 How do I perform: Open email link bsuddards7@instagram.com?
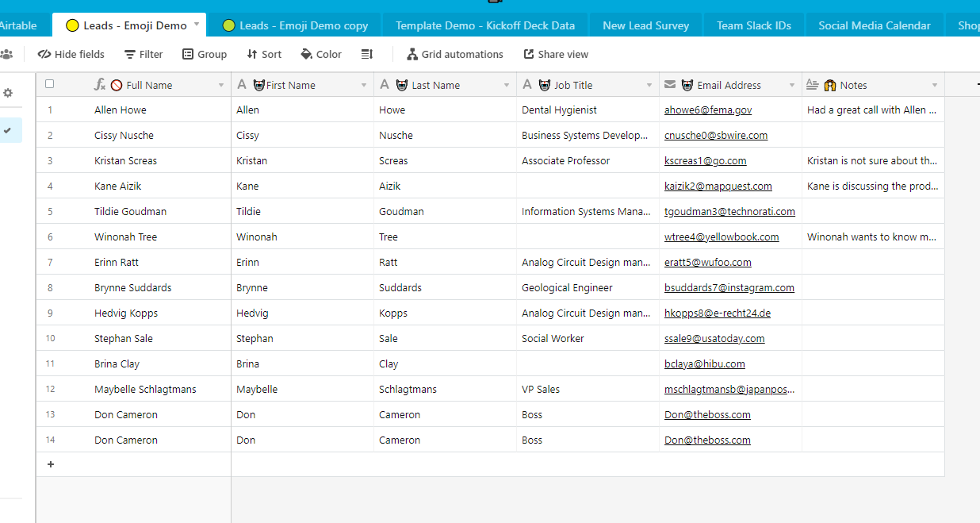pos(729,288)
